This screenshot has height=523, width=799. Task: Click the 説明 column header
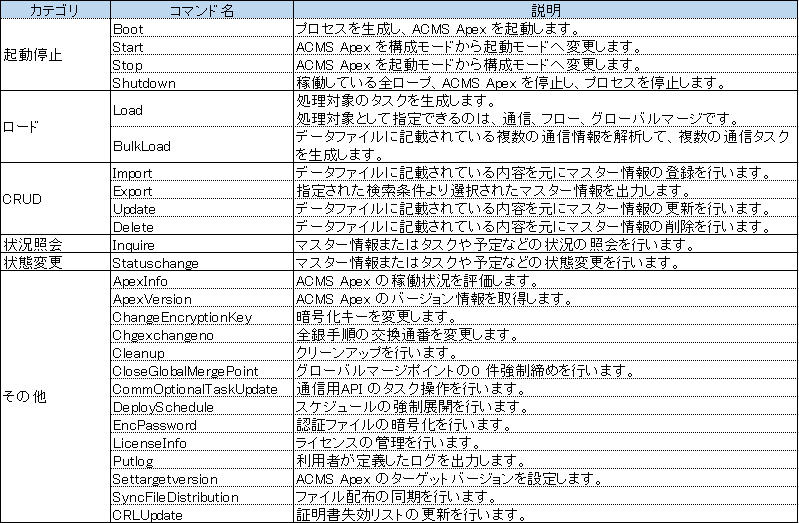point(546,10)
